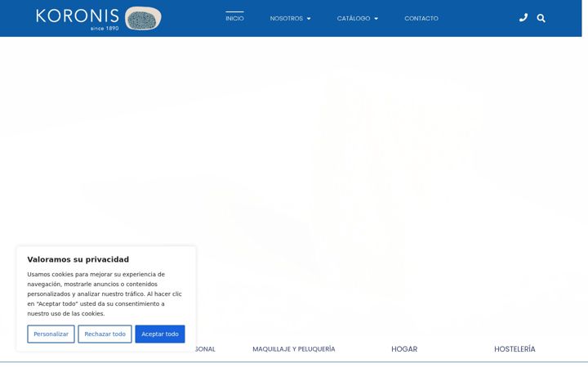This screenshot has height=368, width=588.
Task: Accept all cookies with Aceptar todo
Action: click(x=160, y=334)
